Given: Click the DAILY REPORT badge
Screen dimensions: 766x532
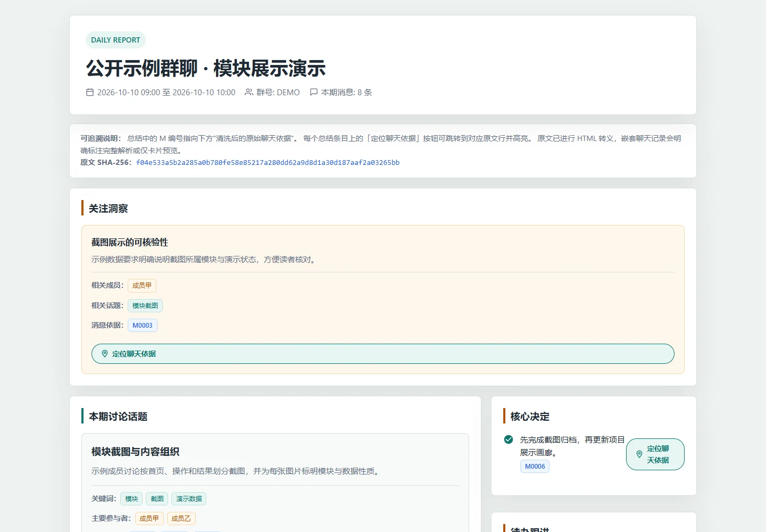Looking at the screenshot, I should pos(115,40).
